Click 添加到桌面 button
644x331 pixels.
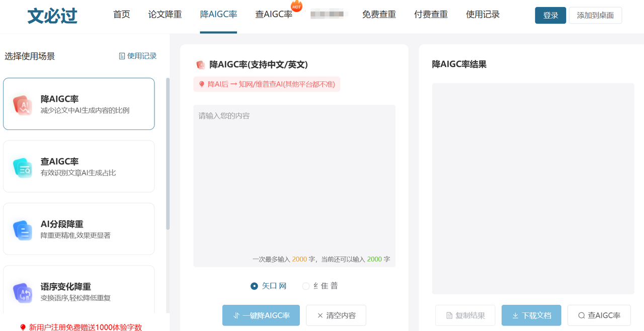pyautogui.click(x=595, y=16)
